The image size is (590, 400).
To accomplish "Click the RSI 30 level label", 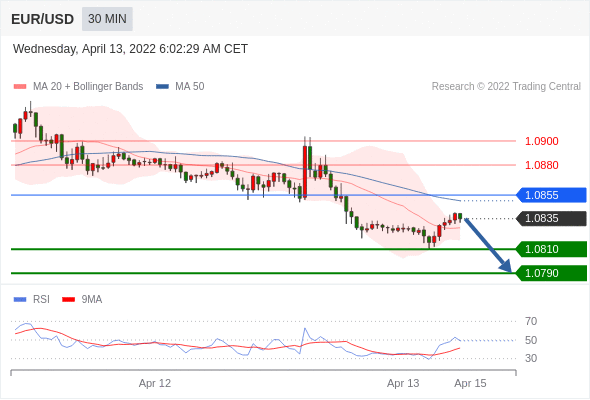I will [x=531, y=358].
